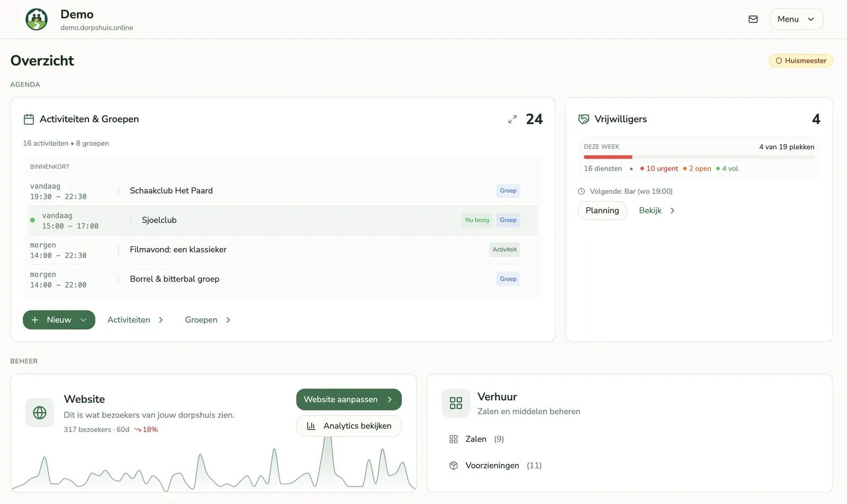This screenshot has width=847, height=504.
Task: Click the Website aanpassen button
Action: 348,400
